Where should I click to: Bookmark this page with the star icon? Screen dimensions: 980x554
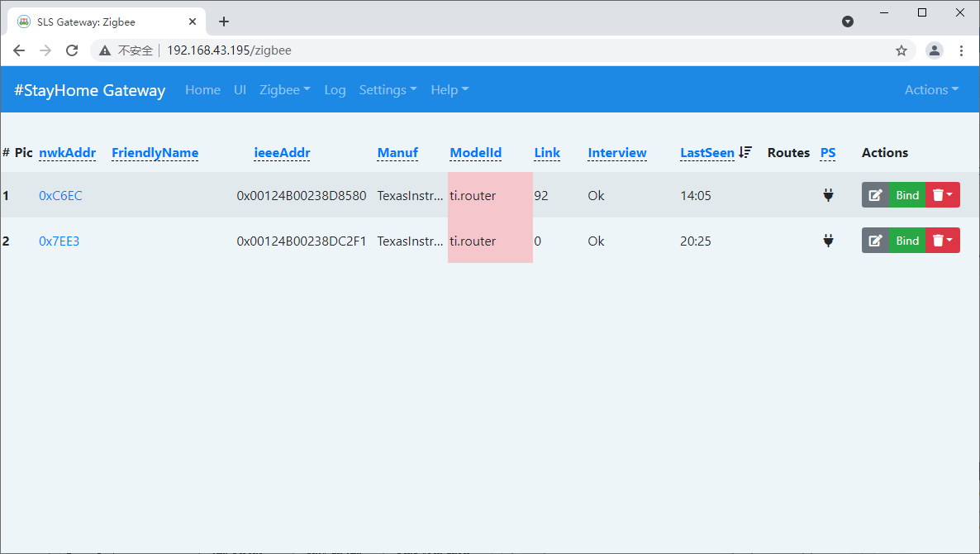[x=902, y=50]
